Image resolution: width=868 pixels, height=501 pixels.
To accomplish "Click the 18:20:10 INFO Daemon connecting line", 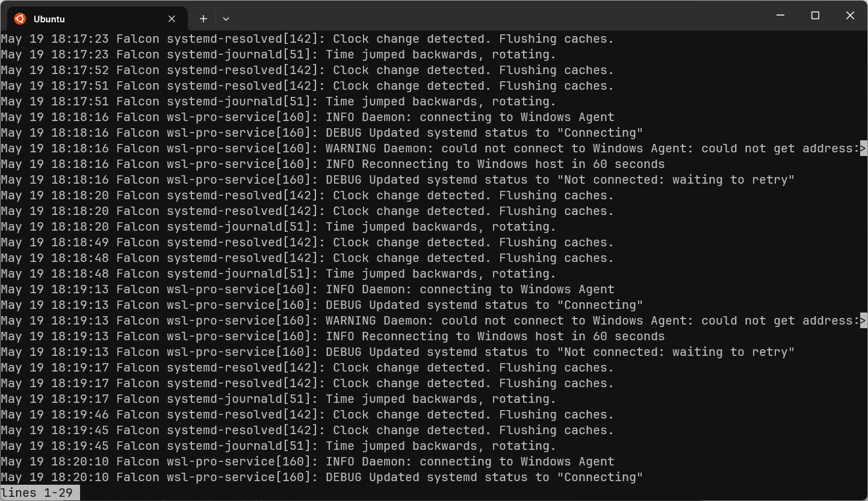I will 307,461.
